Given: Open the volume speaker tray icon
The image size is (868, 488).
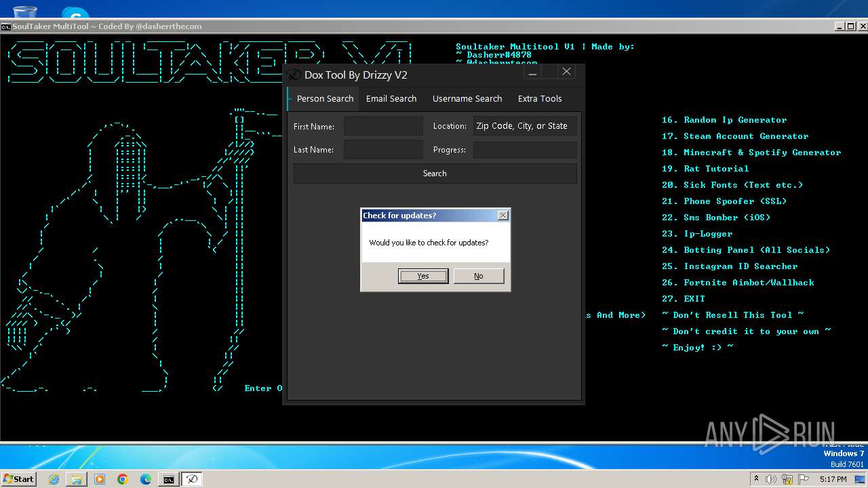Looking at the screenshot, I should tap(771, 479).
